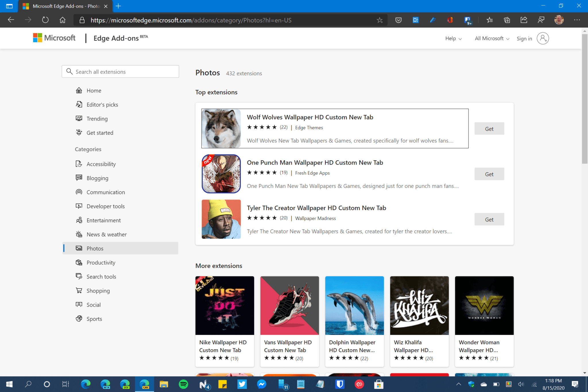Click the refresh icon in the address bar
The image size is (588, 392).
point(45,20)
